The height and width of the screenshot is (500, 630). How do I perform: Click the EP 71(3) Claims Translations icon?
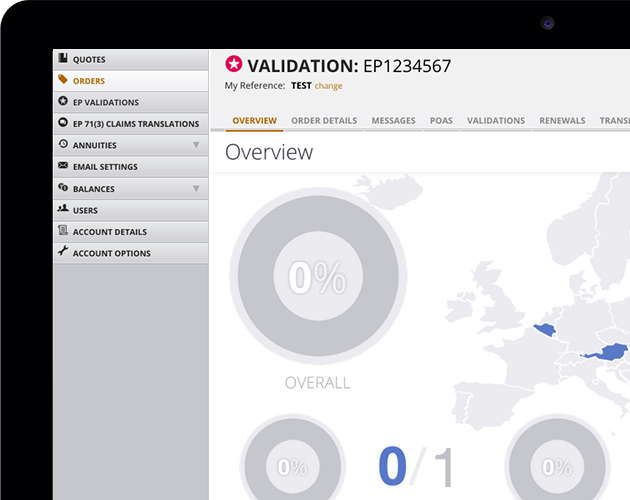tap(64, 124)
